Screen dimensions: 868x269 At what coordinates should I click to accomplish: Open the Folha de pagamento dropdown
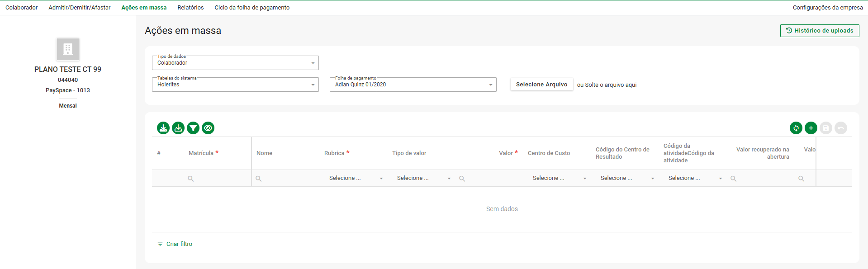point(413,85)
